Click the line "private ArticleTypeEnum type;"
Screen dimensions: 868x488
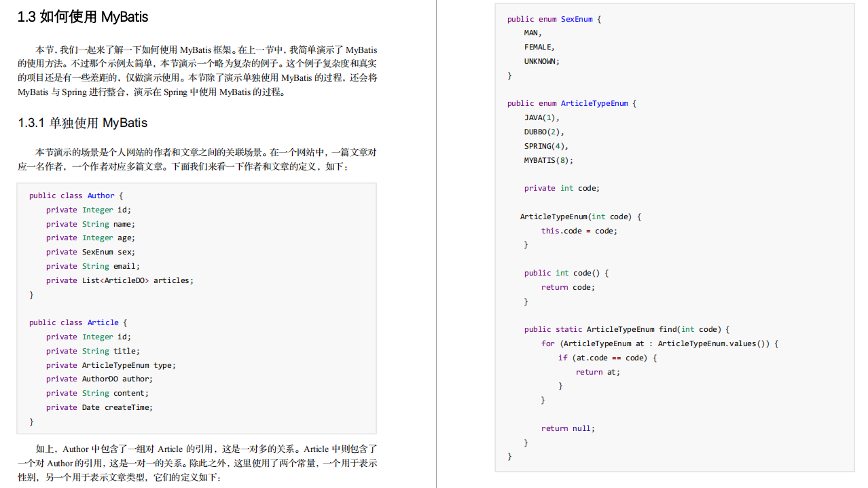coord(111,365)
